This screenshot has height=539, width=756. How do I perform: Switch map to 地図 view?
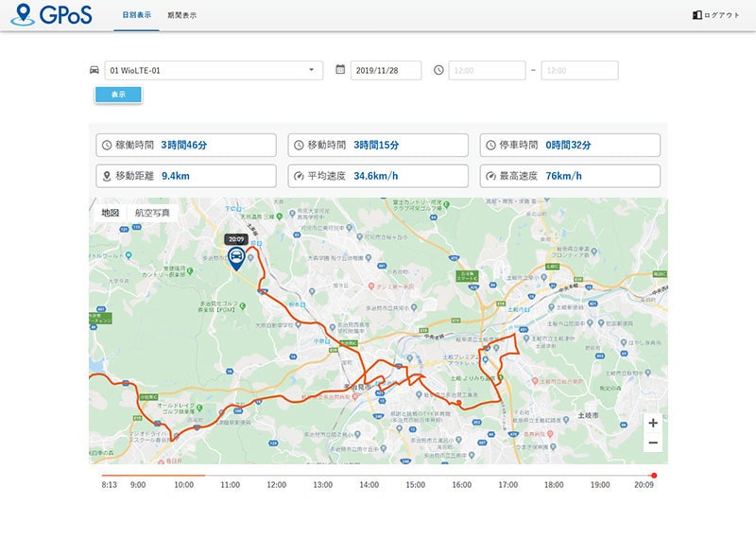(110, 213)
